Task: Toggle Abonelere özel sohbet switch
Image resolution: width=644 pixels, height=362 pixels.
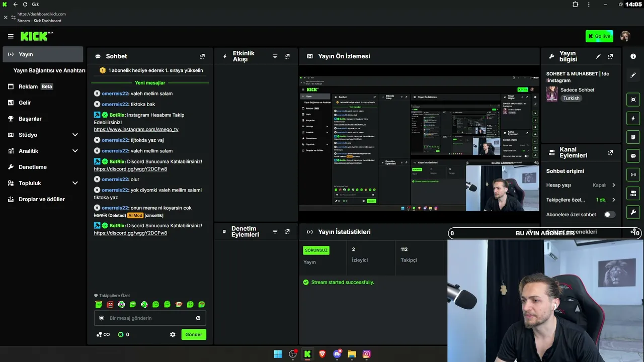Action: click(609, 215)
